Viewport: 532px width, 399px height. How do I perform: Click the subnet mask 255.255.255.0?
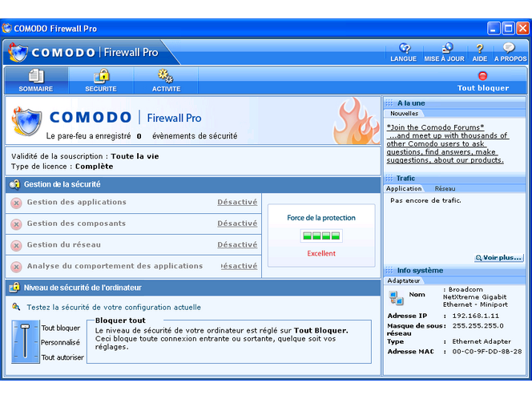pyautogui.click(x=478, y=326)
